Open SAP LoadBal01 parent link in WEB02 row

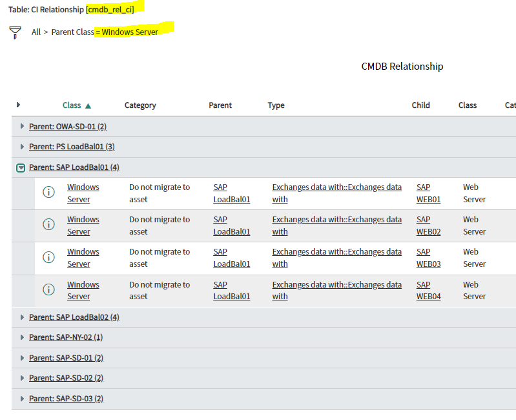(232, 226)
